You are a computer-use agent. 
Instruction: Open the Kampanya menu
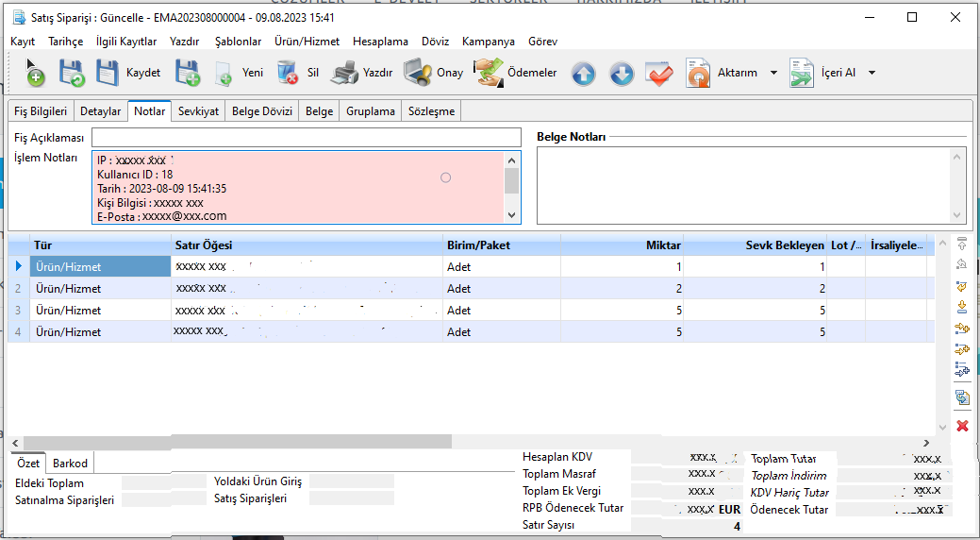point(488,42)
